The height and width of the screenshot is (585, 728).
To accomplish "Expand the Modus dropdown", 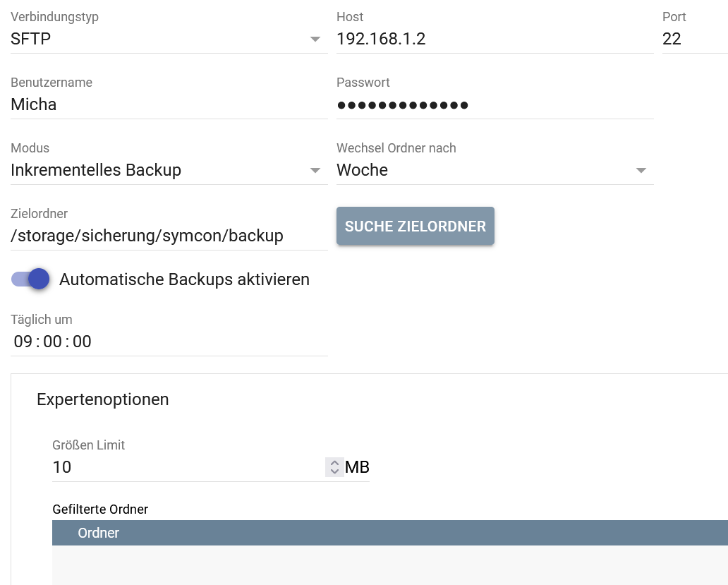I will click(168, 170).
